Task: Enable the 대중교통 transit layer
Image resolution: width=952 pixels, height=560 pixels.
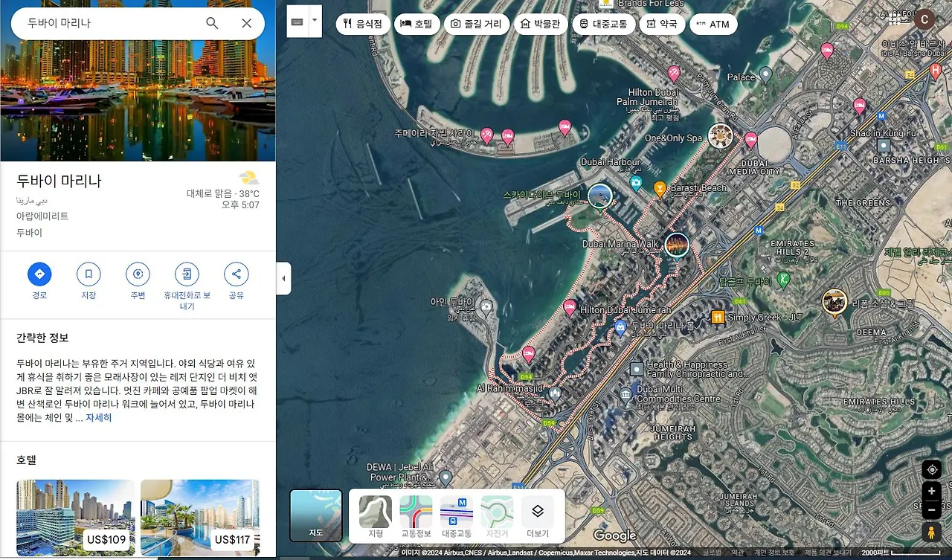Action: [x=457, y=518]
